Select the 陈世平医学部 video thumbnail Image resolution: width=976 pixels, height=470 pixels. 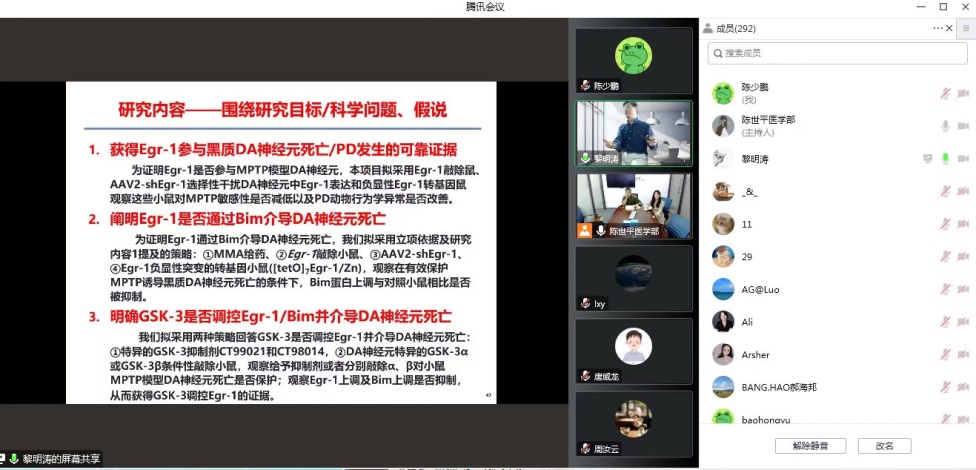634,206
